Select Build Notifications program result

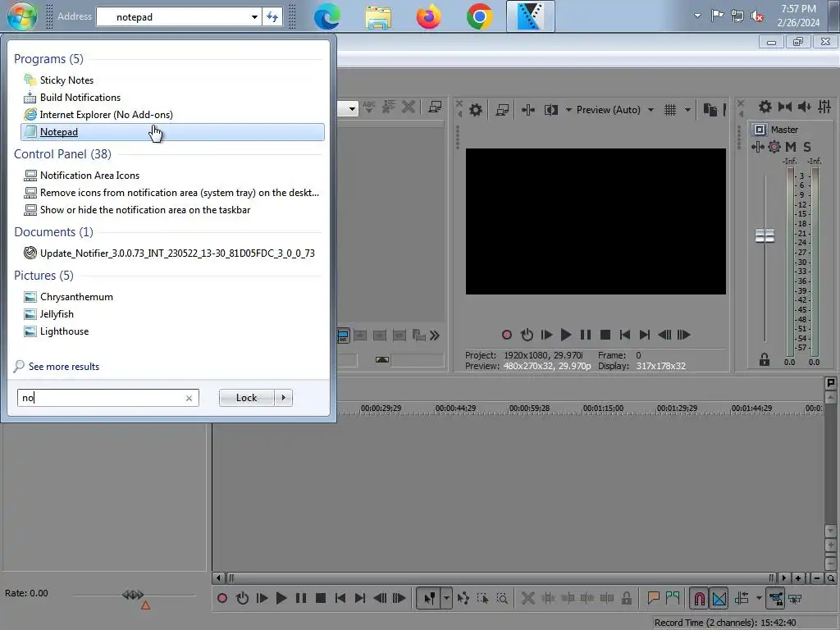[x=80, y=98]
